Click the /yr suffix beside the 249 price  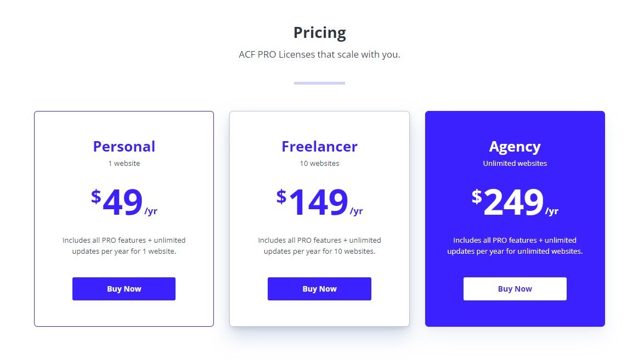point(552,211)
